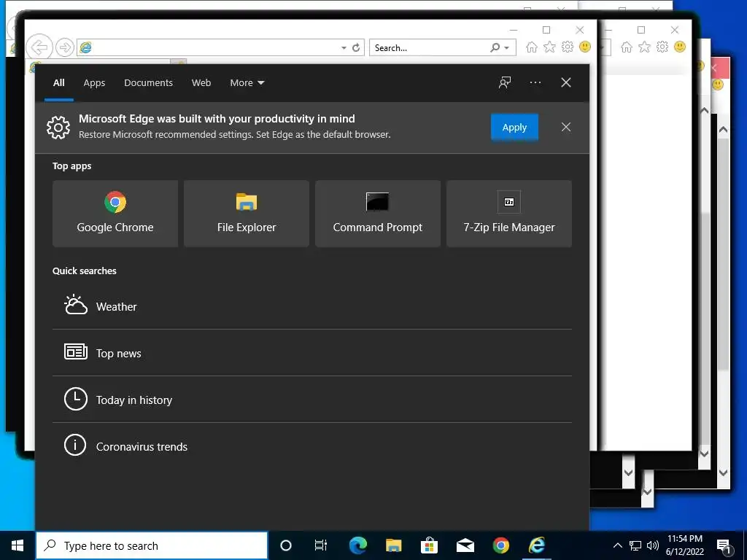
Task: Dismiss the Microsoft Edge banner
Action: (x=566, y=127)
